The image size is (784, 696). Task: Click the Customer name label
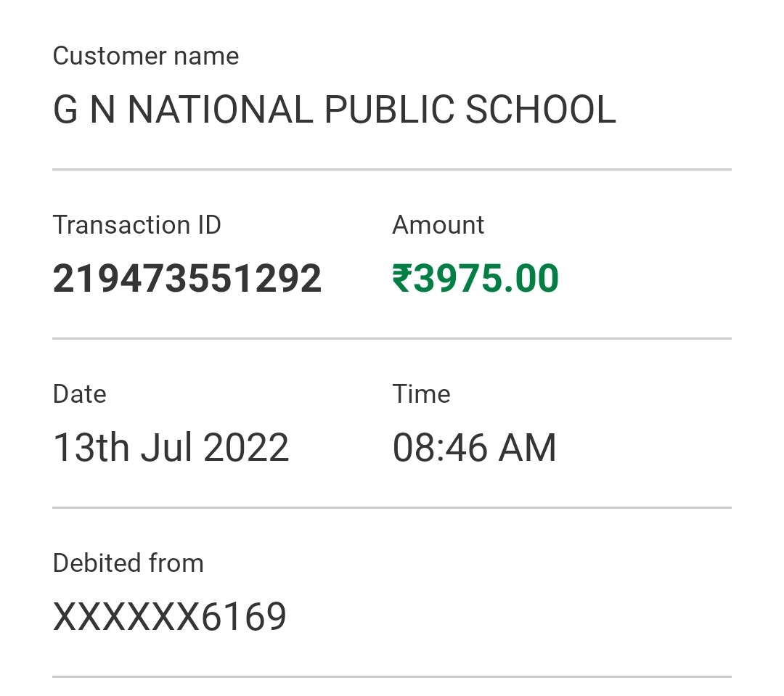(x=145, y=55)
